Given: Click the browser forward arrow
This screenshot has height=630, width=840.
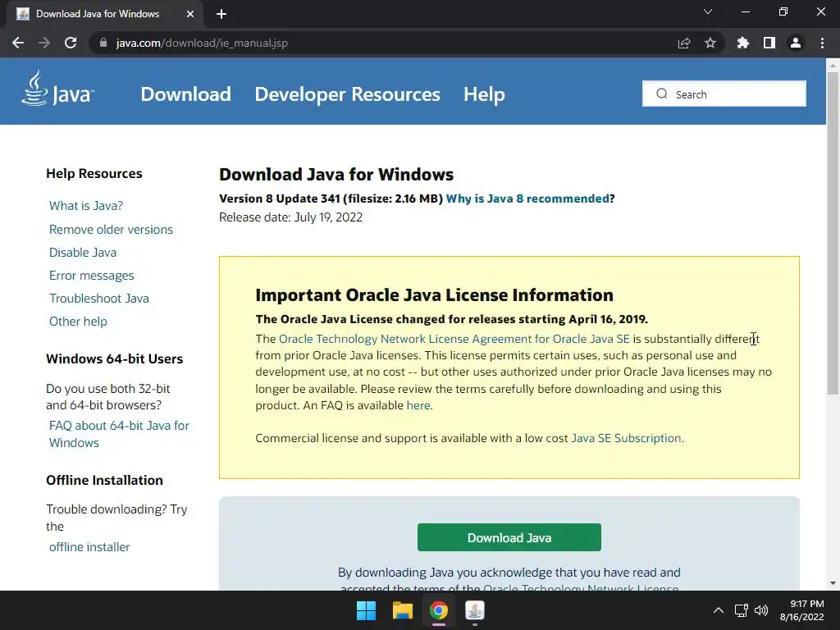Looking at the screenshot, I should tap(44, 43).
